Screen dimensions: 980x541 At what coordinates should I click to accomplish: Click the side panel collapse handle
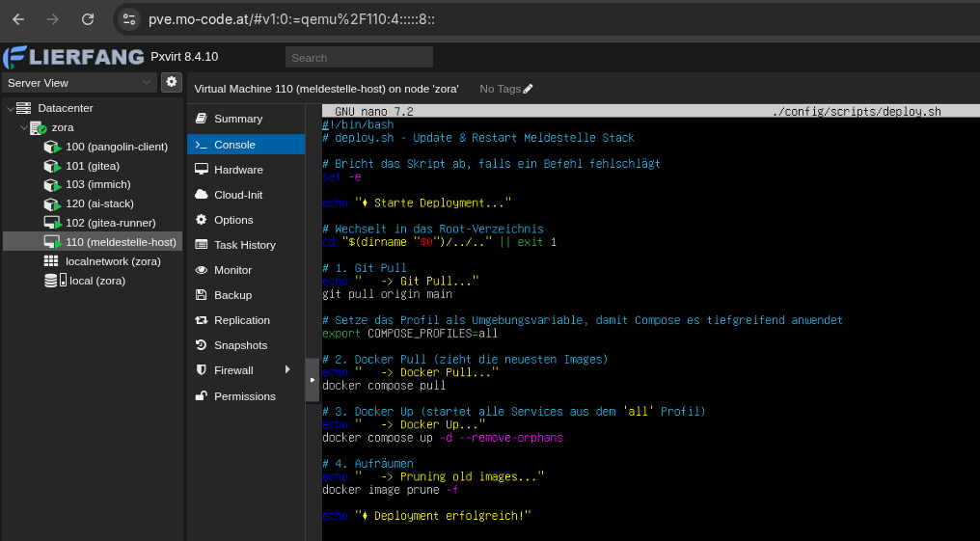coord(312,380)
